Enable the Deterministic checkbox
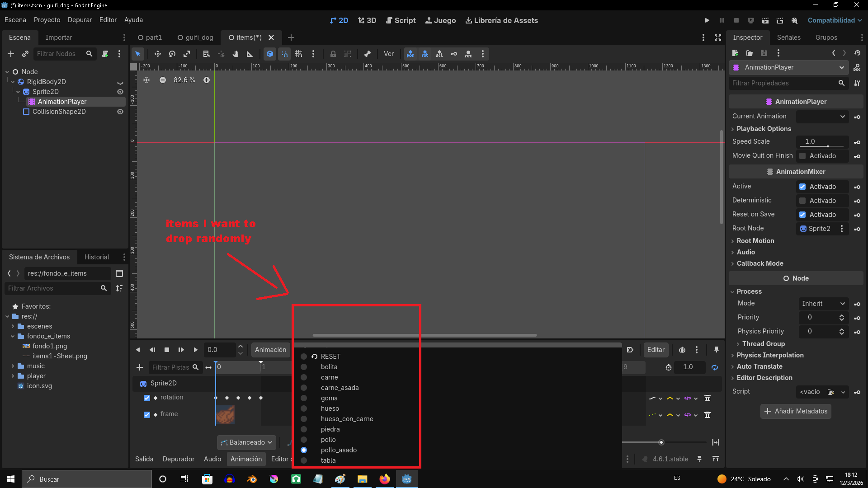Image resolution: width=868 pixels, height=488 pixels. [x=802, y=201]
